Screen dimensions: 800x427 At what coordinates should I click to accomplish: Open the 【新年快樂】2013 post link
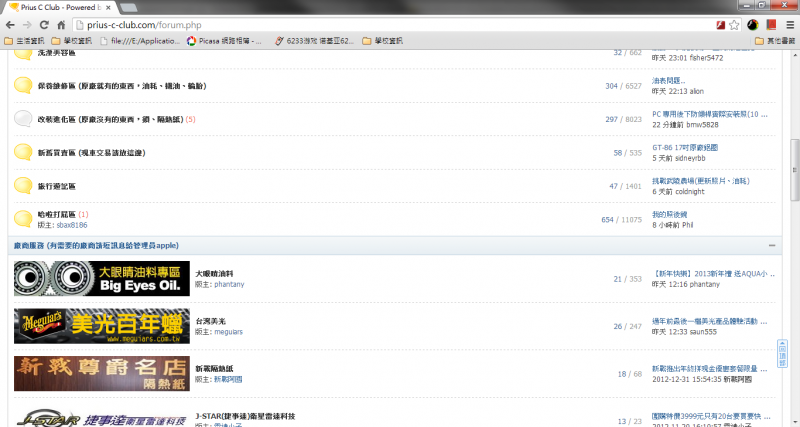(713, 273)
